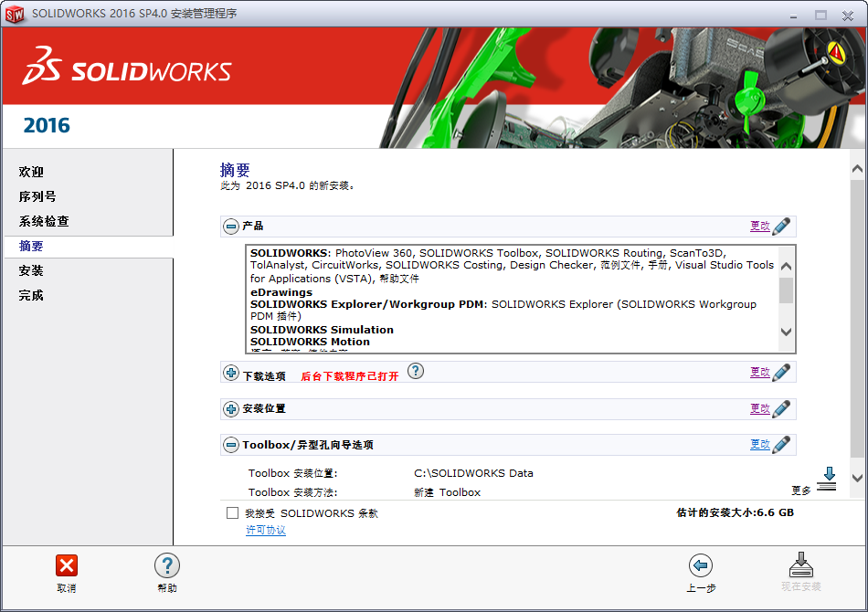The height and width of the screenshot is (612, 868).
Task: Click the 新建 Toolbox value text
Action: [448, 492]
